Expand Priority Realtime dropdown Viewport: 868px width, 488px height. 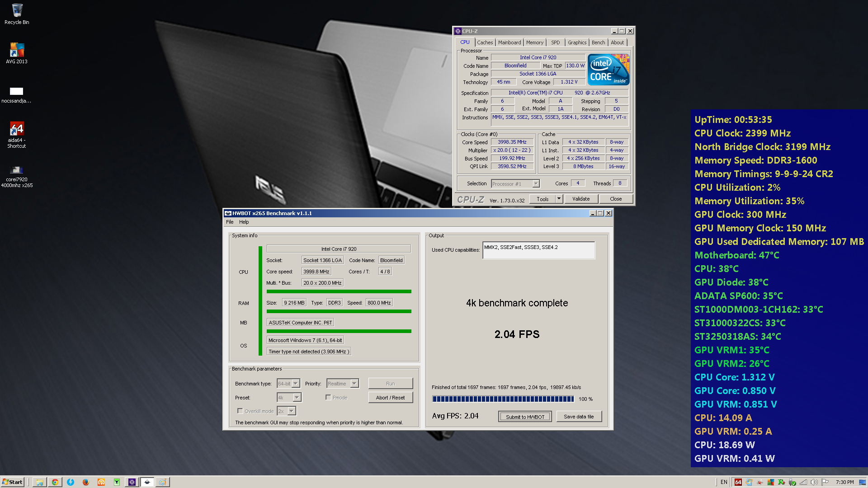pyautogui.click(x=354, y=384)
